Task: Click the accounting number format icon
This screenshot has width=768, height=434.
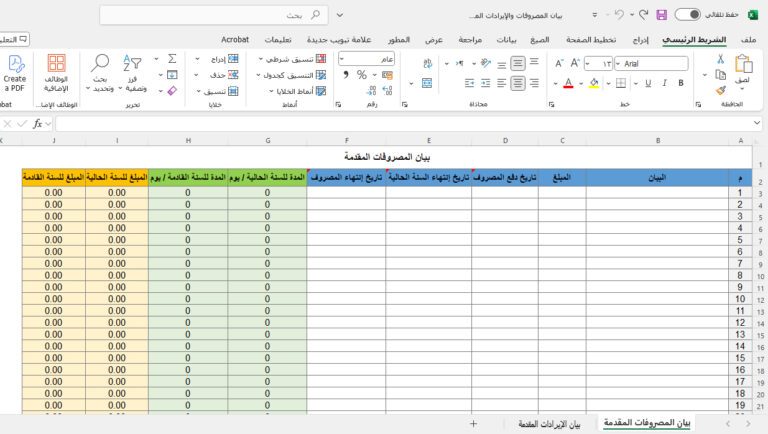Action: click(x=387, y=75)
